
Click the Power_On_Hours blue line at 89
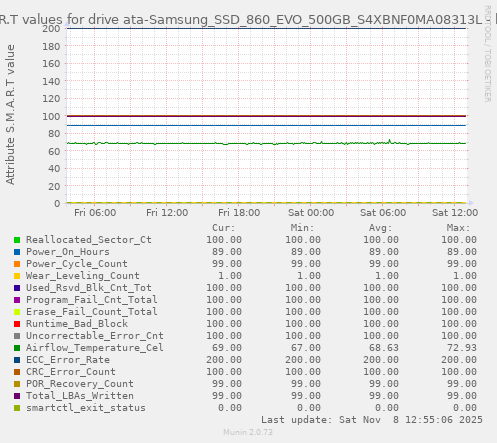266,125
